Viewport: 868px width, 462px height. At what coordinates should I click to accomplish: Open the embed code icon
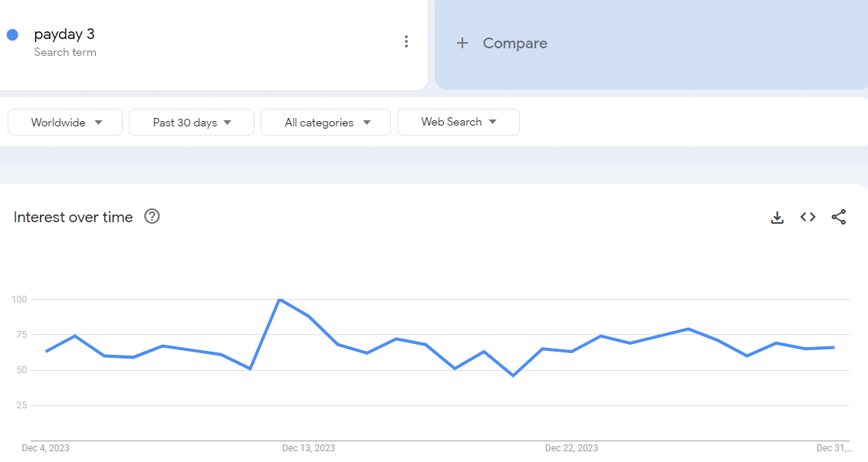point(807,217)
